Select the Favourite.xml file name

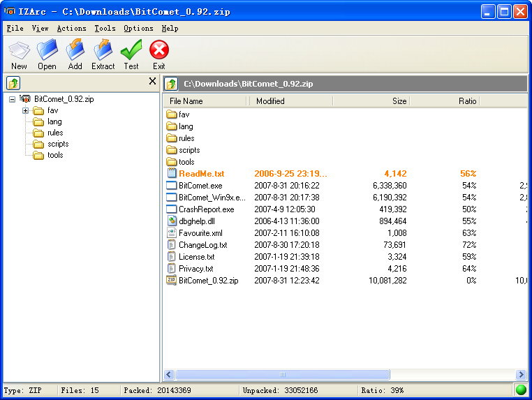coord(200,233)
